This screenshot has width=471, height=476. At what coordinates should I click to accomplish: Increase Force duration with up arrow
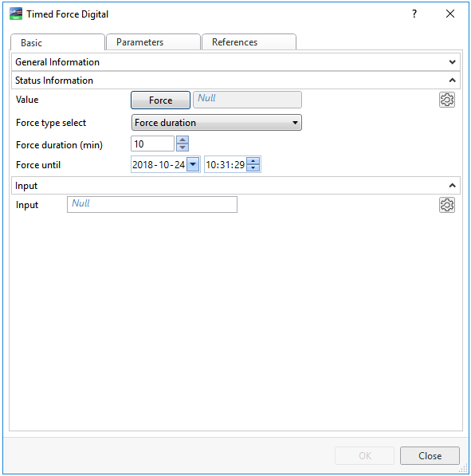tap(183, 140)
